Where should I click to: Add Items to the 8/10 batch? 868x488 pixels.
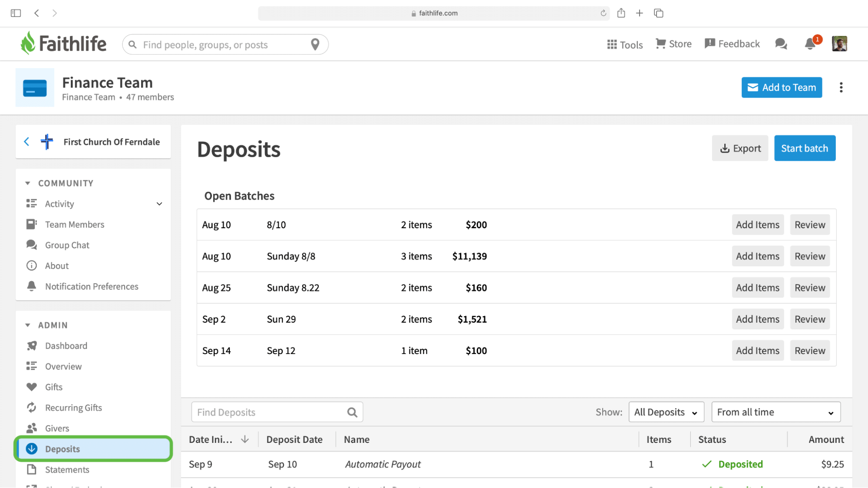coord(758,225)
